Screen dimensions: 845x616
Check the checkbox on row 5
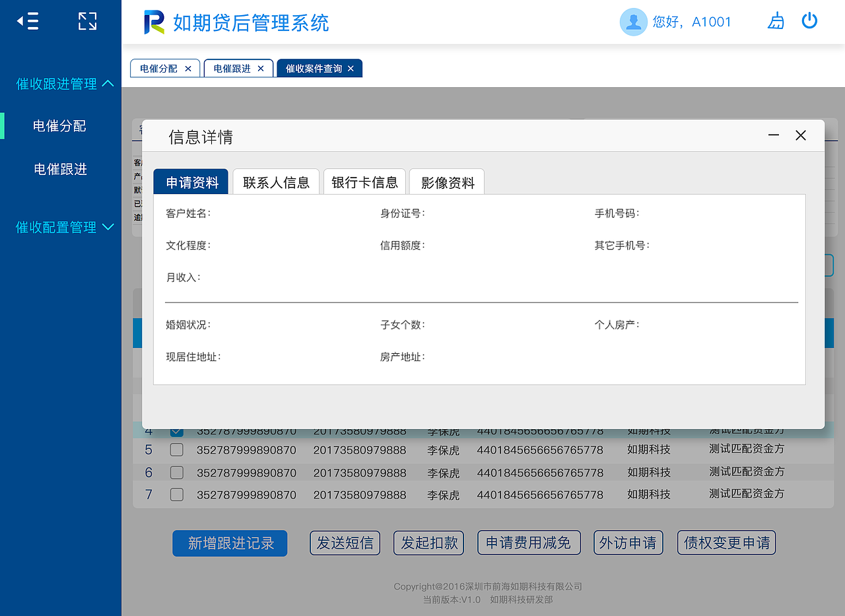point(176,450)
